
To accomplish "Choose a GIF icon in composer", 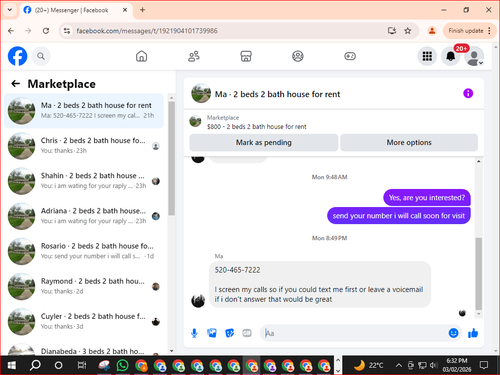I will click(247, 333).
